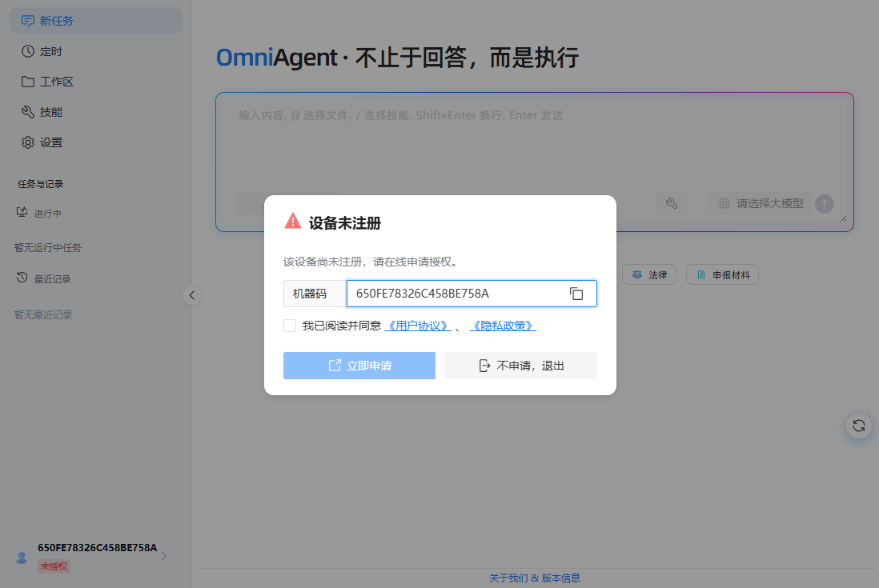This screenshot has height=588, width=879.
Task: Open the 《隐私政策》 link
Action: 503,326
